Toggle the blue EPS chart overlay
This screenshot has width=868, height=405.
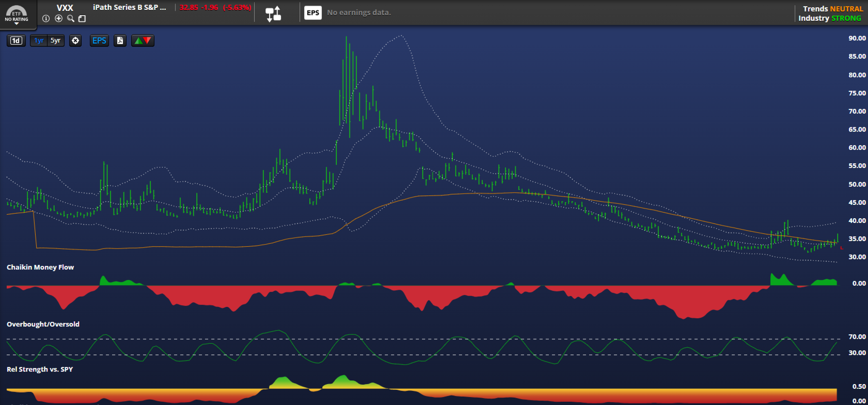[x=99, y=41]
